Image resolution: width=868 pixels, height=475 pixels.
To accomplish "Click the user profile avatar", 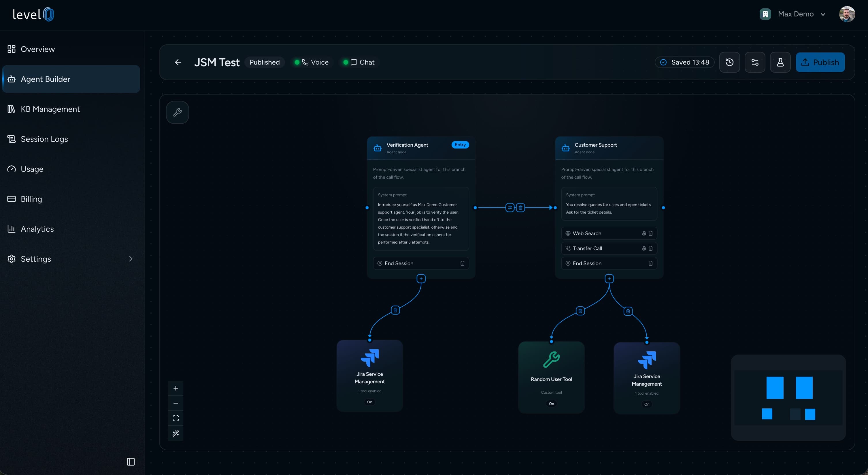I will [x=847, y=14].
